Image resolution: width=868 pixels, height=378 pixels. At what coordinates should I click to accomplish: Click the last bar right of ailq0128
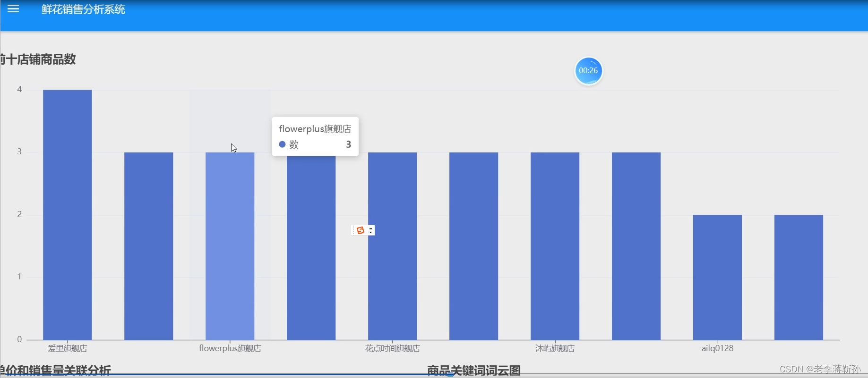tap(799, 277)
